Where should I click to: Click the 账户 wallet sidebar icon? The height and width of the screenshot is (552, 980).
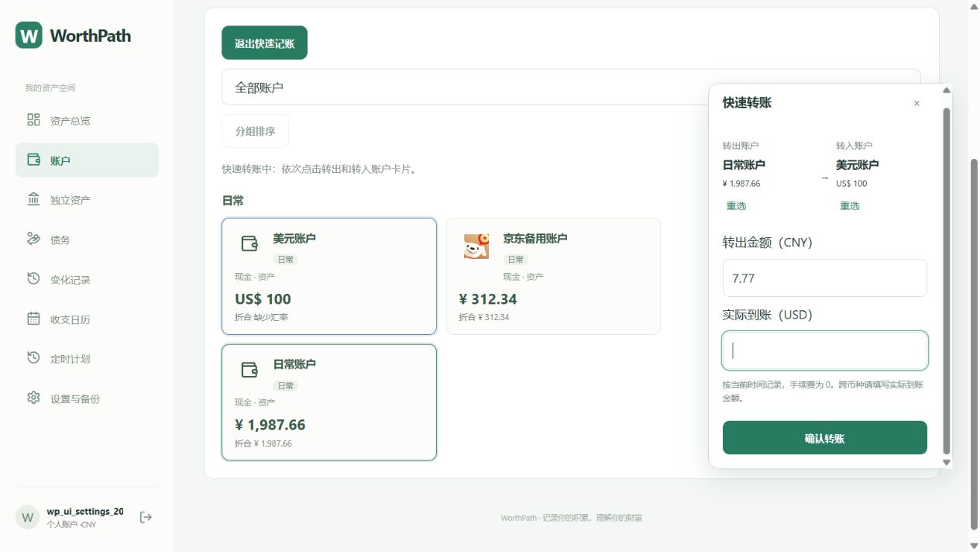(x=33, y=160)
